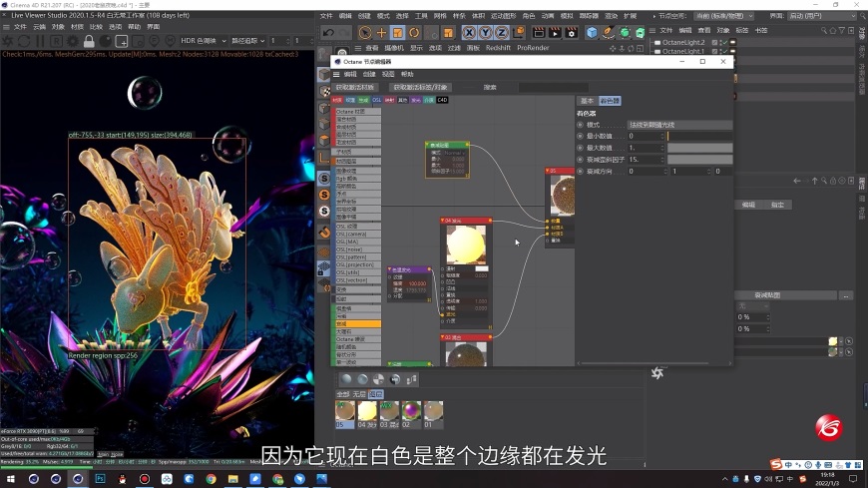Toggle the 衰减歪斜因子 parameter radio dot
The width and height of the screenshot is (868, 488).
click(x=581, y=160)
